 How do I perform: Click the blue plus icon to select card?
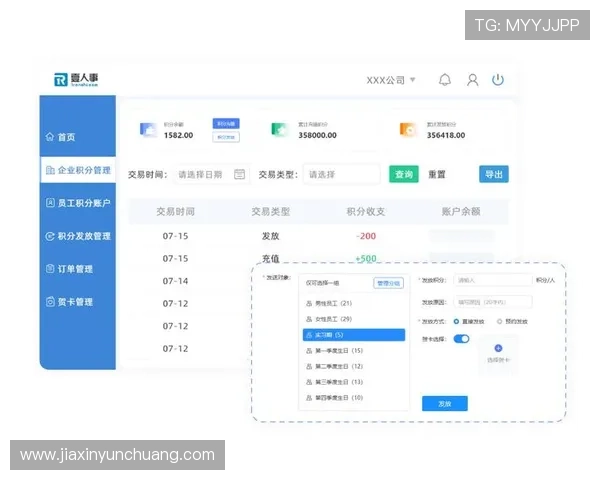click(x=498, y=348)
